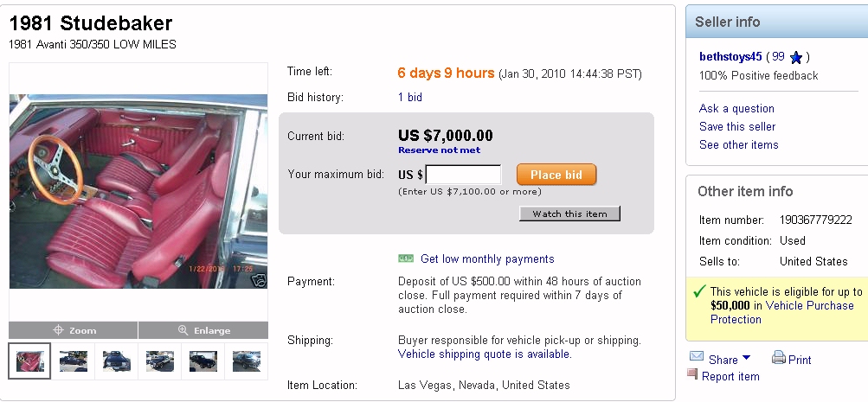Image resolution: width=868 pixels, height=402 pixels.
Task: Click Ask a question link
Action: (736, 109)
